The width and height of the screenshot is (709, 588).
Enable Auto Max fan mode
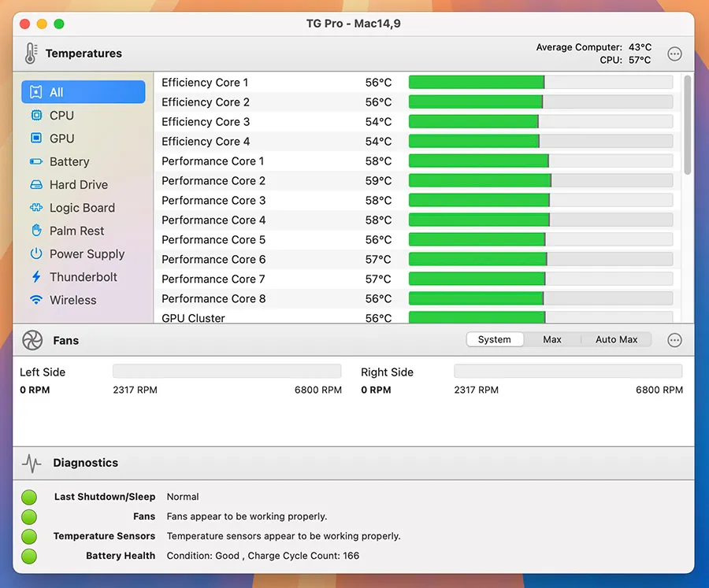(616, 339)
